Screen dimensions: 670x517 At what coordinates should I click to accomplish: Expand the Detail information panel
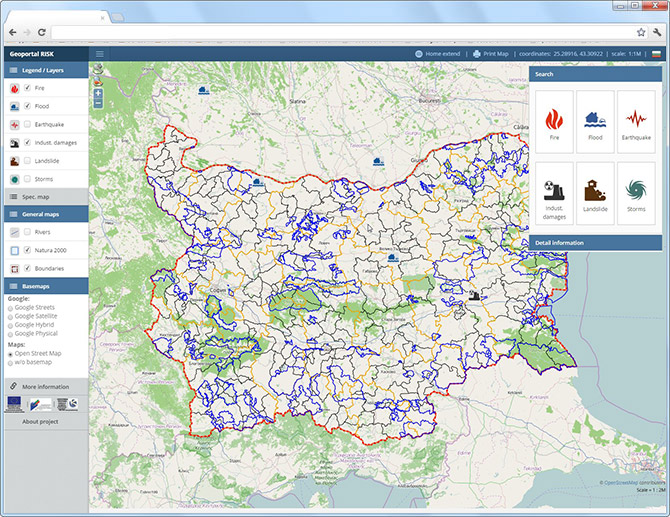pos(595,243)
